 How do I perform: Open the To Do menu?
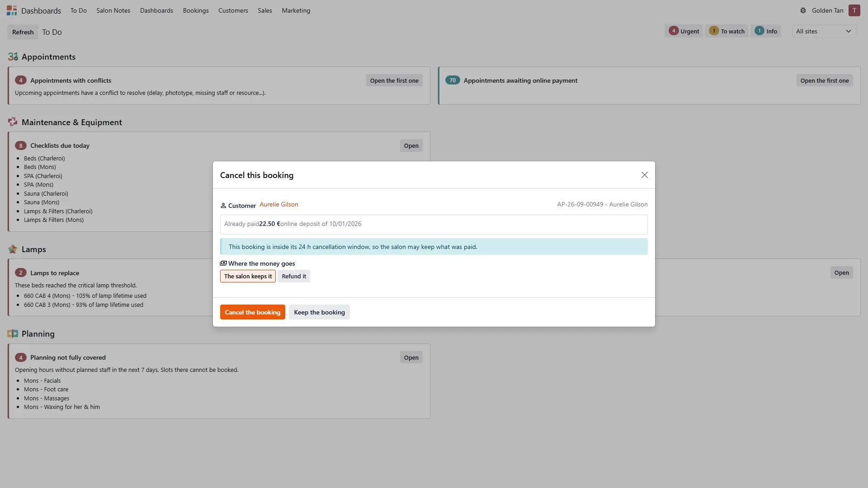click(78, 10)
